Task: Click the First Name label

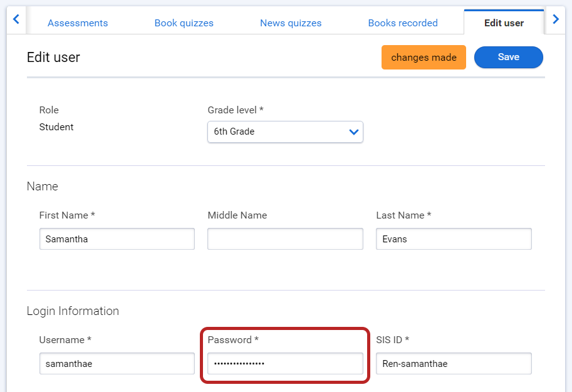Action: click(x=67, y=215)
